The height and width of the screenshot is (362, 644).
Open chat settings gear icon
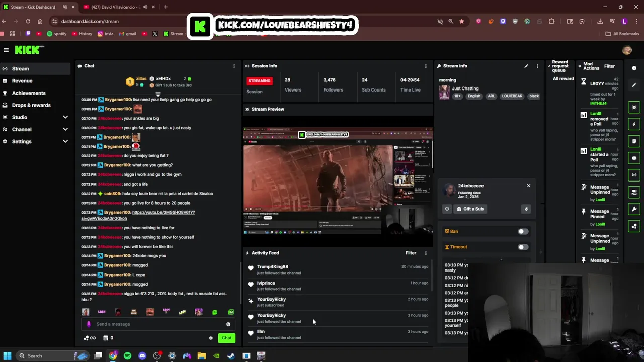point(211,338)
